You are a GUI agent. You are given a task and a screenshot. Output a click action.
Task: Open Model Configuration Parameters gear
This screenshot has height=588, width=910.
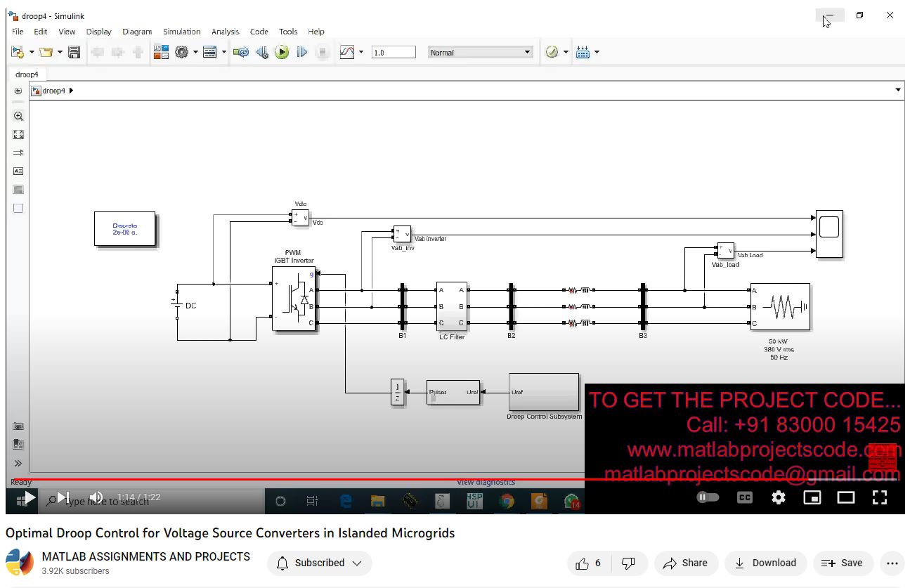point(182,52)
